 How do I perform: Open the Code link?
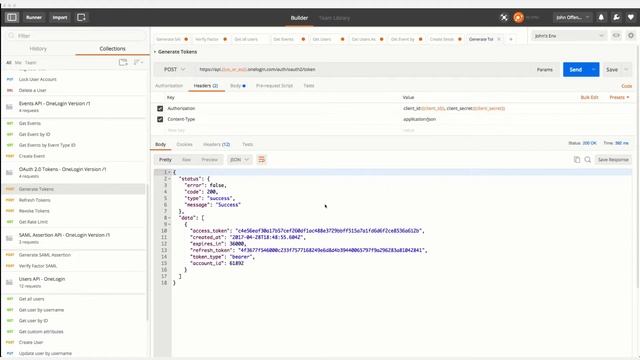(627, 86)
